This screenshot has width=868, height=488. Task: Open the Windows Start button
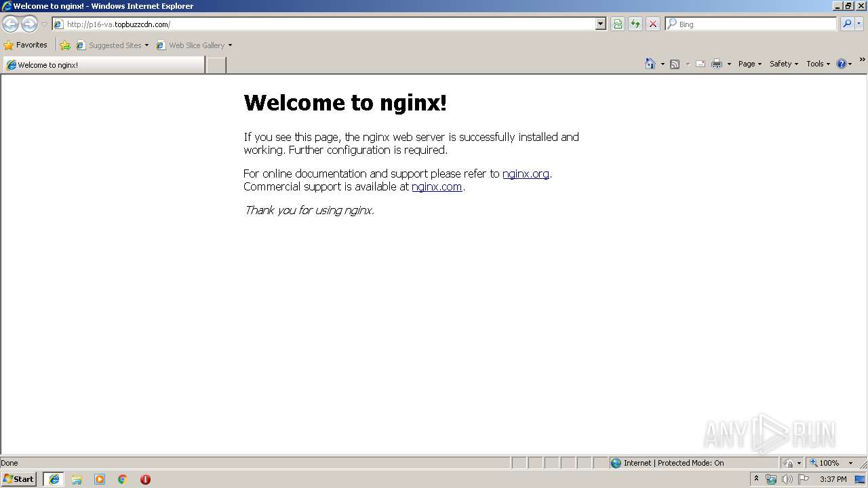[18, 479]
